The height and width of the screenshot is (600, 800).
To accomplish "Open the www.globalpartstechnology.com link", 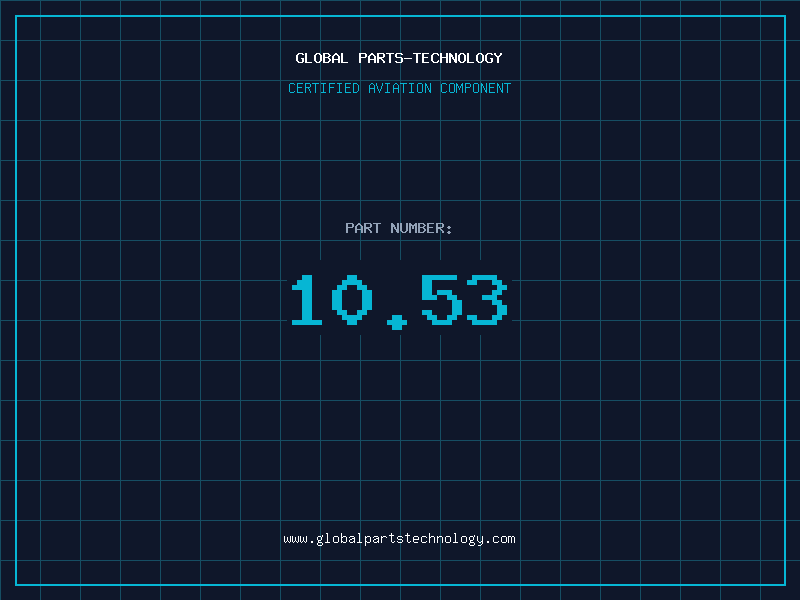I will point(399,538).
